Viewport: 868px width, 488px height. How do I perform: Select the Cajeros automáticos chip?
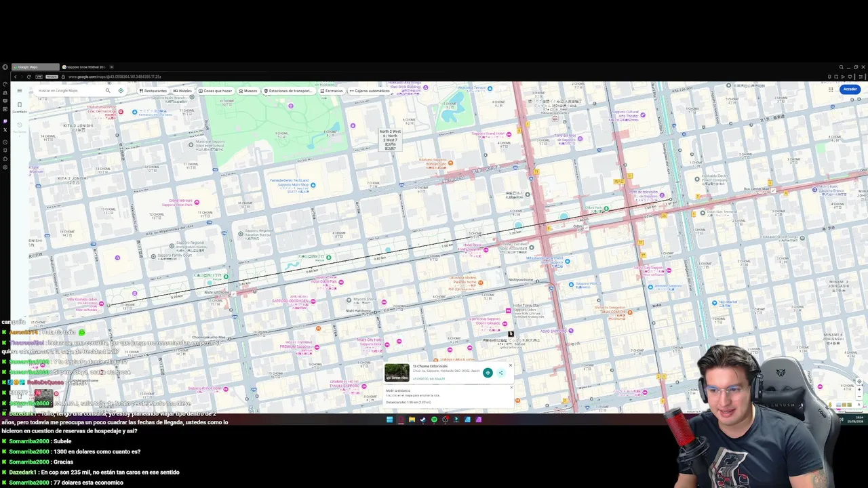370,91
